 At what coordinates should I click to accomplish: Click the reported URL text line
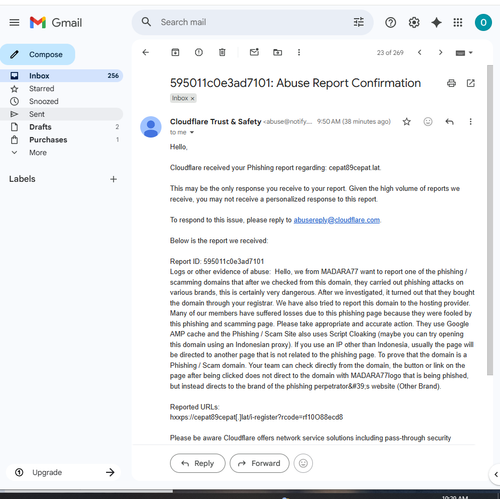point(256,417)
